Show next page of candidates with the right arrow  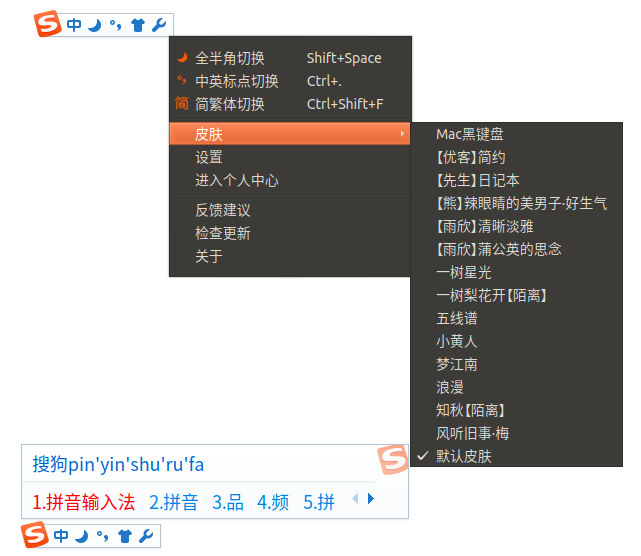point(371,499)
